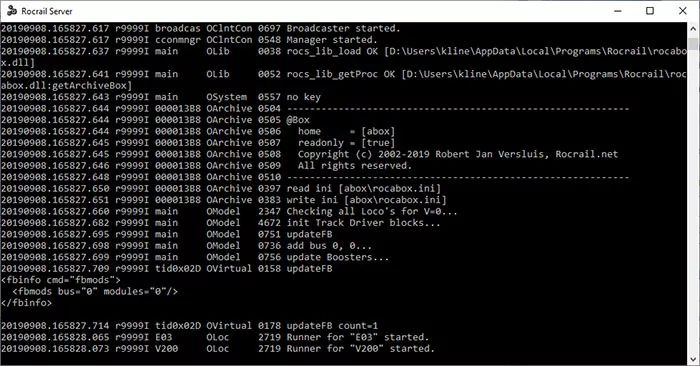
Task: Click the "update Boosters..." log line
Action: coord(195,257)
